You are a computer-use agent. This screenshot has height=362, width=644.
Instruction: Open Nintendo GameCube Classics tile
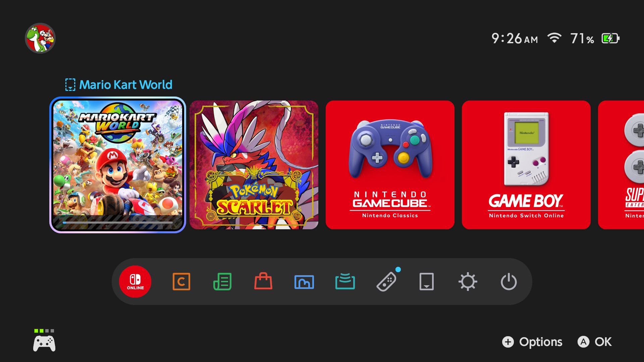click(x=390, y=165)
